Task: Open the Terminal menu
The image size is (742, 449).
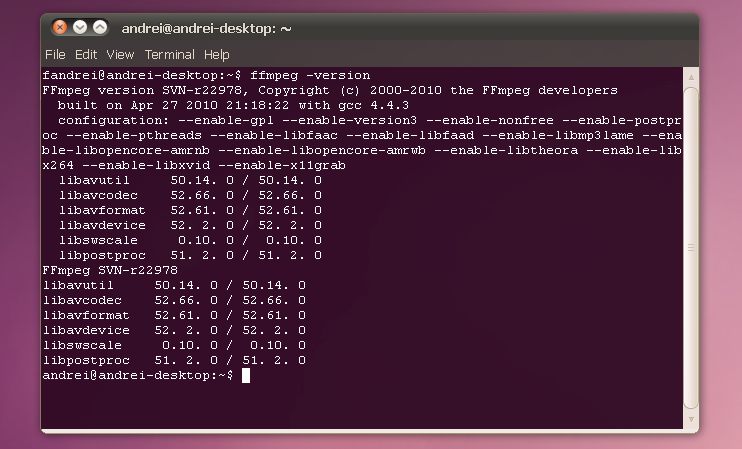Action: (169, 55)
